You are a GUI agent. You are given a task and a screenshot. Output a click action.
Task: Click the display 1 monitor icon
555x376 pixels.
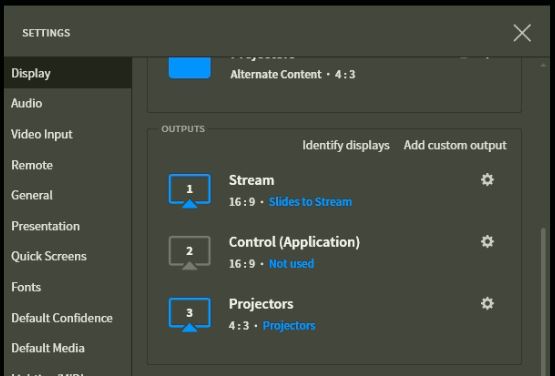click(189, 190)
